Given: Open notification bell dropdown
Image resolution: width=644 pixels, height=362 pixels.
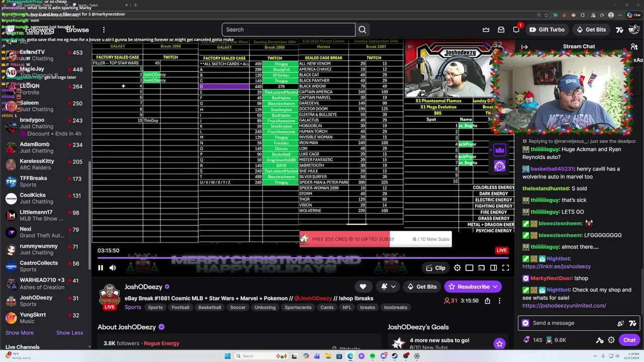Looking at the screenshot, I should point(388,287).
